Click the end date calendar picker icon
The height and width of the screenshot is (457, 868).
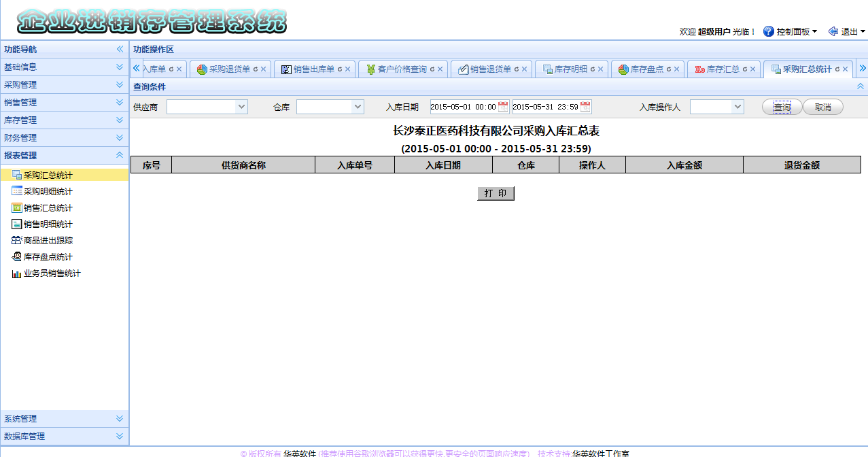(585, 107)
